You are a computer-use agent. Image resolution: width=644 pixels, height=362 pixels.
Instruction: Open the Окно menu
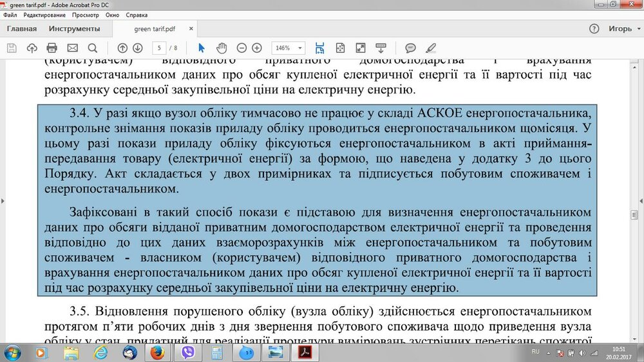point(112,15)
